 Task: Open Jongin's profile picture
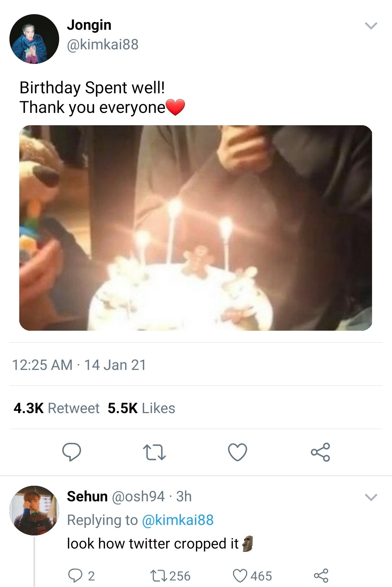coord(34,39)
